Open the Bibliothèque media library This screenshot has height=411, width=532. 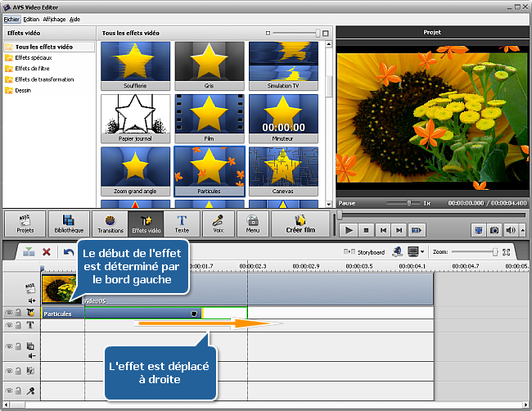(69, 224)
